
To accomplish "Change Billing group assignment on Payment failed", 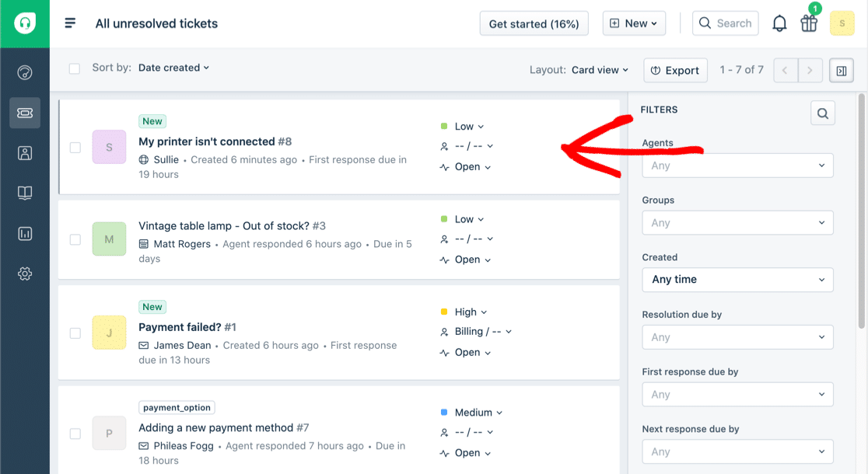I will (x=483, y=331).
